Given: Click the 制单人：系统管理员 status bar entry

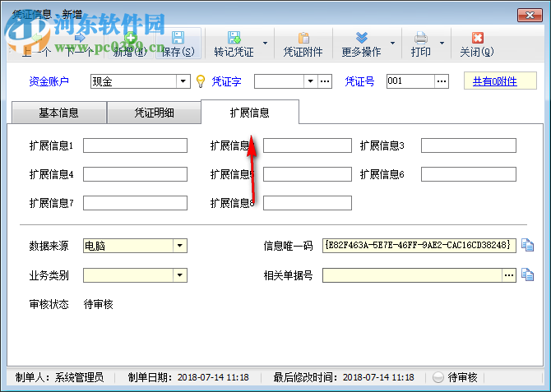Looking at the screenshot, I should point(59,377).
